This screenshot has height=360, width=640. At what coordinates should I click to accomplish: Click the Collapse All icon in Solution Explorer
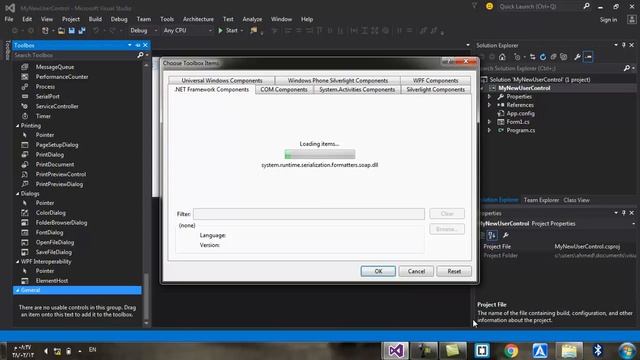coord(553,57)
